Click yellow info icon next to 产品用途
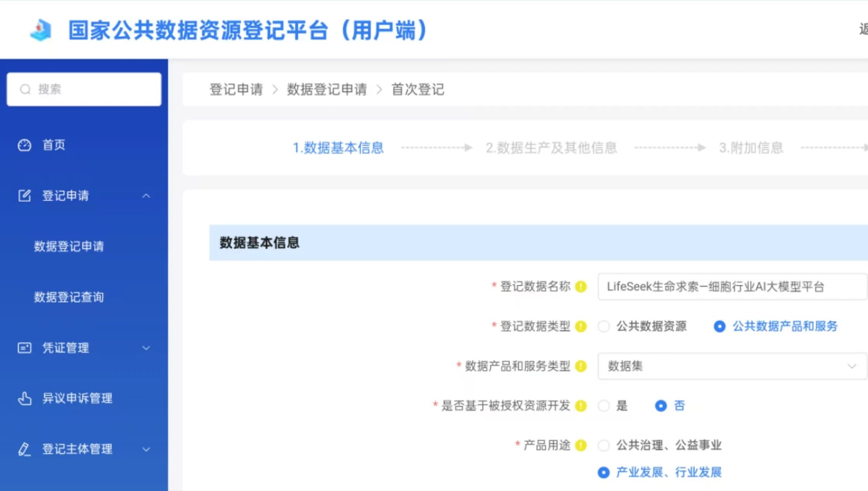Image resolution: width=868 pixels, height=491 pixels. pyautogui.click(x=581, y=445)
